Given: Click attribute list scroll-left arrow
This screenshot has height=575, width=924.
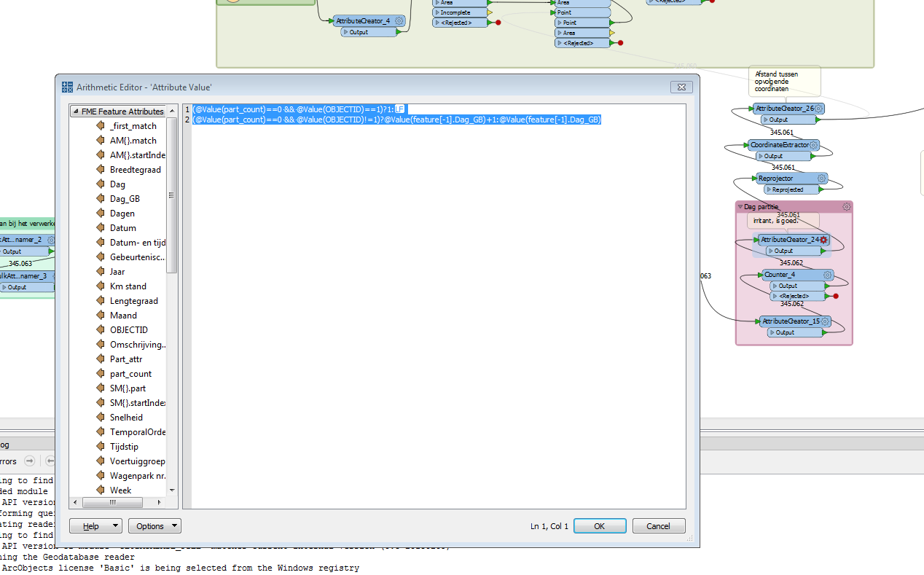Looking at the screenshot, I should (74, 503).
